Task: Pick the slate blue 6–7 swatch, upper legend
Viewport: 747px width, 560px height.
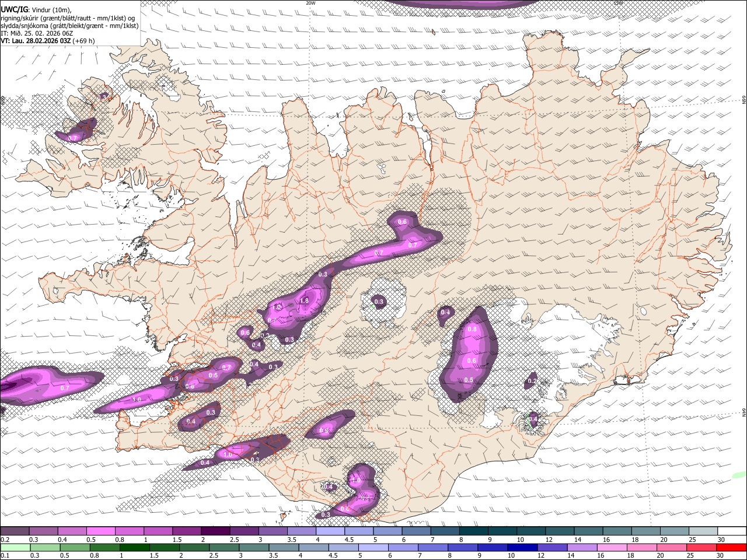Action: coord(416,531)
